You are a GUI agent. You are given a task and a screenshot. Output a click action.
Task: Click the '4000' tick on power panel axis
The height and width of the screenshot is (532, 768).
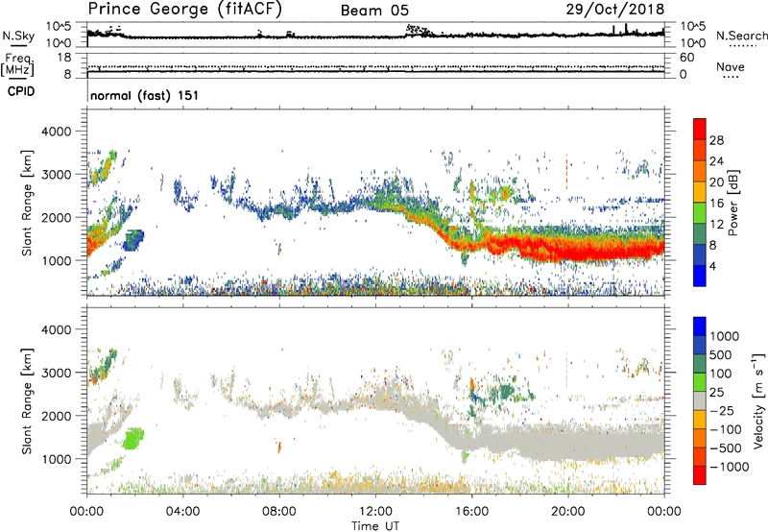[56, 132]
